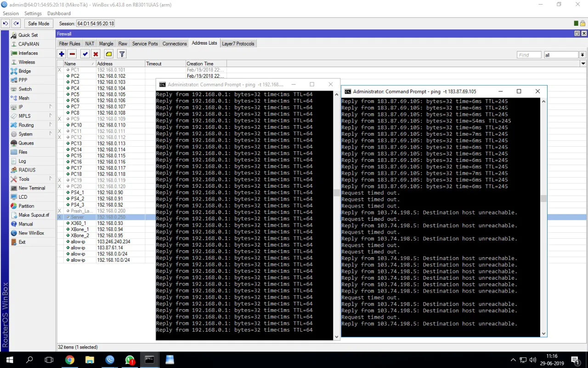Image resolution: width=588 pixels, height=368 pixels.
Task: Sort by Address column header
Action: point(120,63)
